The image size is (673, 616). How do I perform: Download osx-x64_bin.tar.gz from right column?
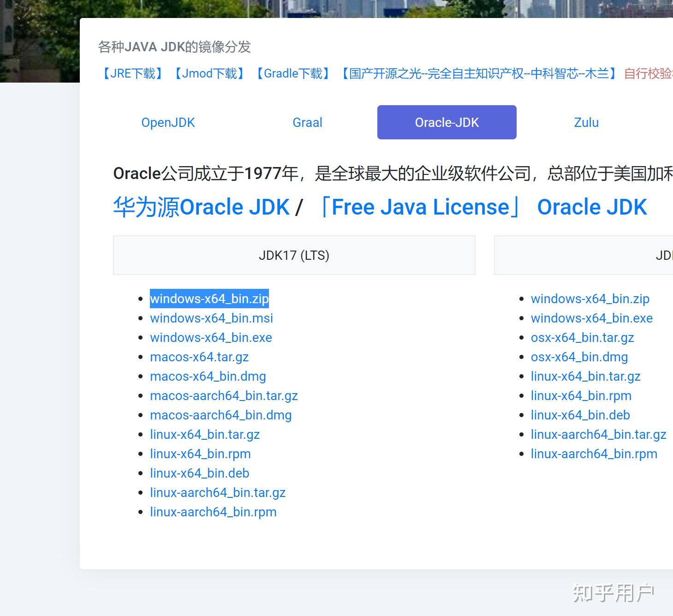(x=583, y=337)
